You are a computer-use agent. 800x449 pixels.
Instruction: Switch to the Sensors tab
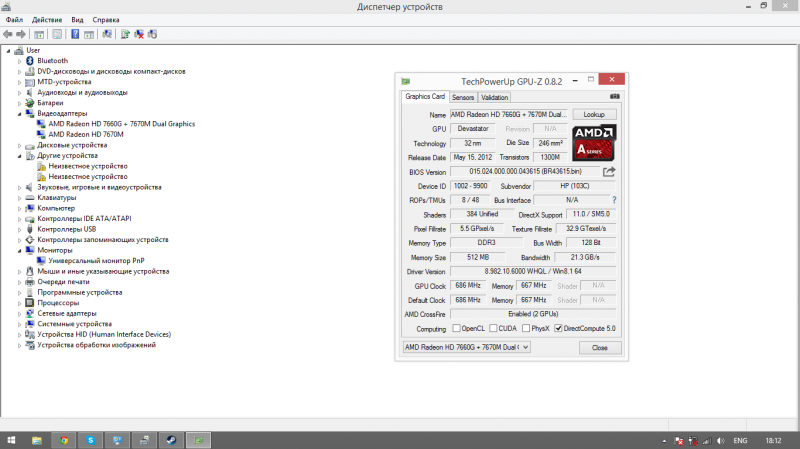click(463, 97)
